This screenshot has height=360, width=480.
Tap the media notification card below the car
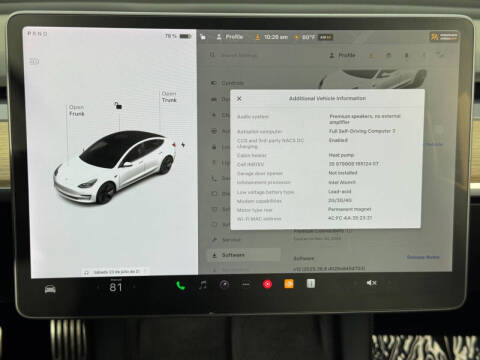pos(115,272)
